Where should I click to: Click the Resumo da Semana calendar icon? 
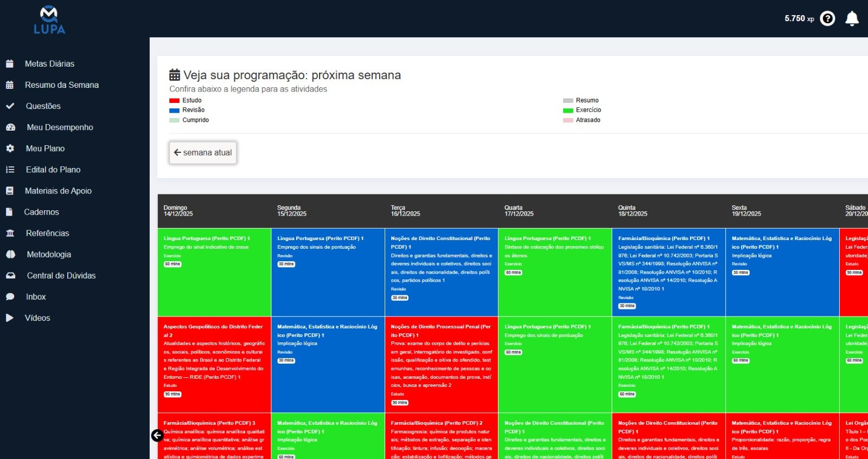(9, 85)
